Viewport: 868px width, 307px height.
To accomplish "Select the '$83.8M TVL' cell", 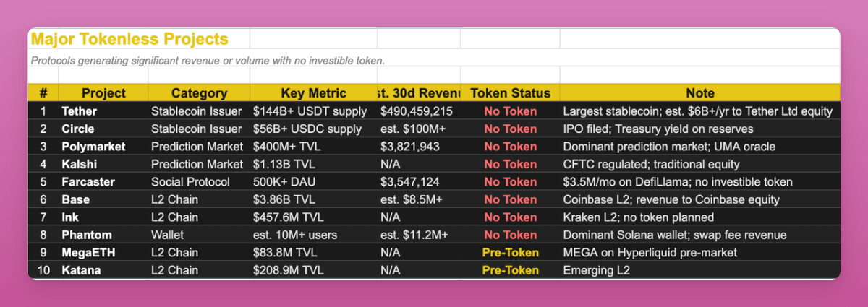I will (314, 253).
